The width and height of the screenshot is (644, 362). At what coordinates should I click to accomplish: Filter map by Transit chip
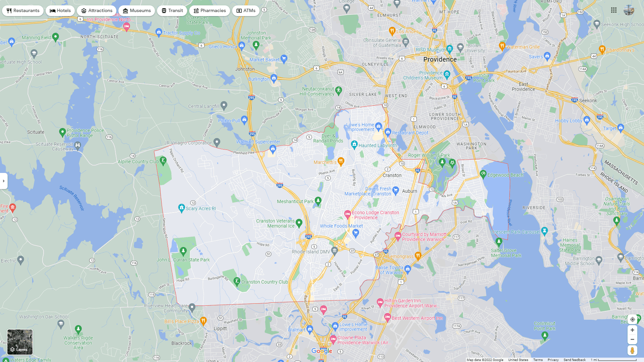click(172, 11)
